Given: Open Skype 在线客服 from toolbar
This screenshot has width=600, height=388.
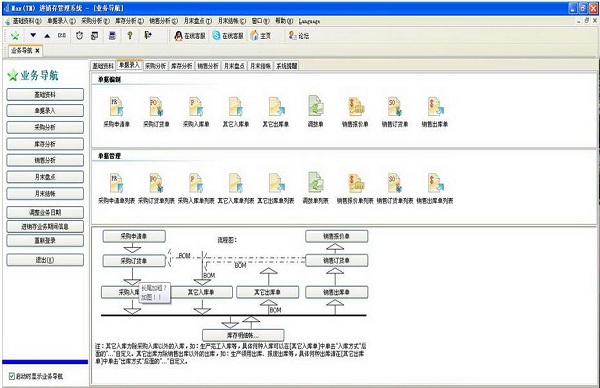Looking at the screenshot, I should 228,36.
